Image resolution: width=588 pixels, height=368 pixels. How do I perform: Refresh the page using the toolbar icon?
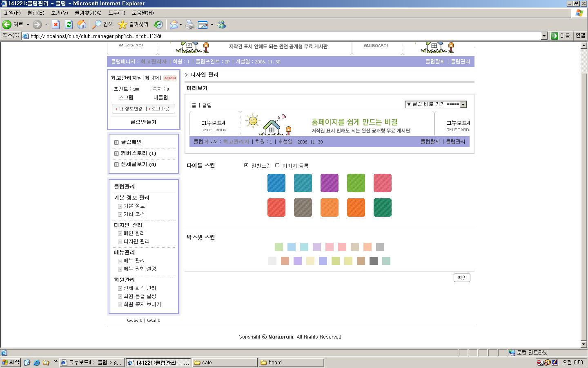click(x=69, y=25)
